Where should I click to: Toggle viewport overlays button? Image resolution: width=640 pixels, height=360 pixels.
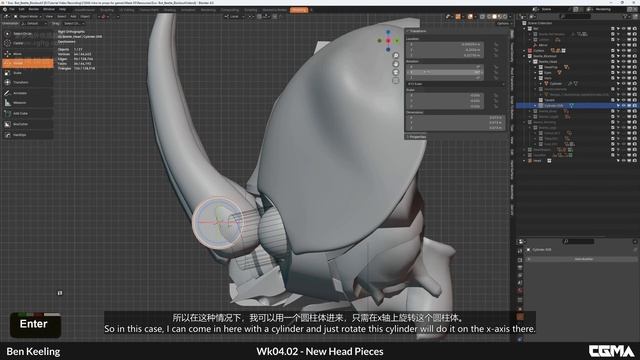470,17
